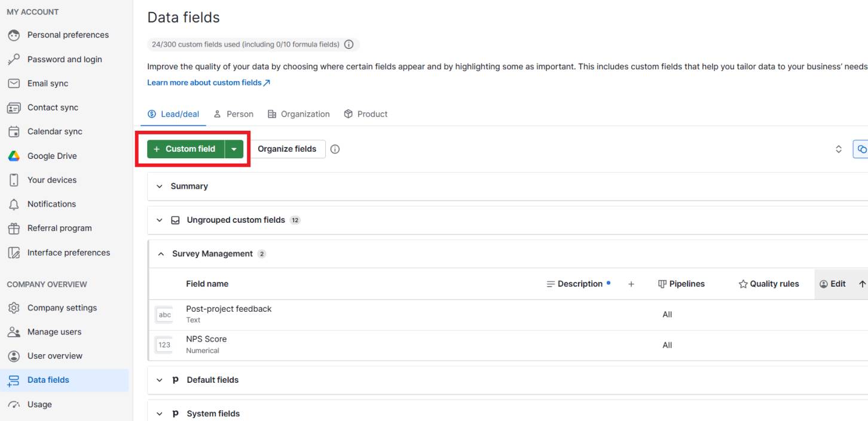Click the Organize fields button

pos(287,149)
